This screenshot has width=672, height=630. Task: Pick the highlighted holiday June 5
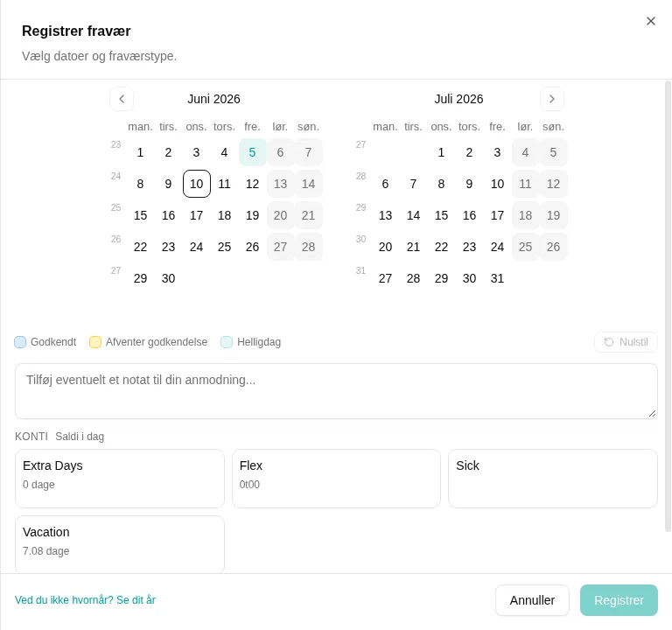pyautogui.click(x=252, y=152)
